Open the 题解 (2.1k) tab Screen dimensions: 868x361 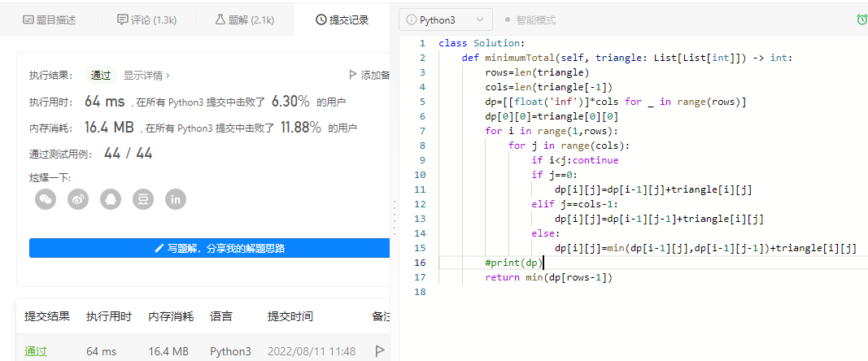[244, 20]
